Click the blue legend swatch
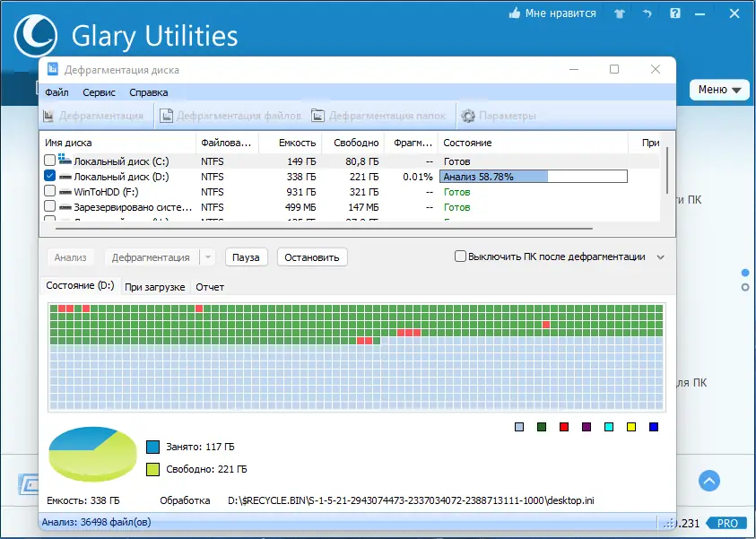Image resolution: width=756 pixels, height=539 pixels. (x=654, y=427)
